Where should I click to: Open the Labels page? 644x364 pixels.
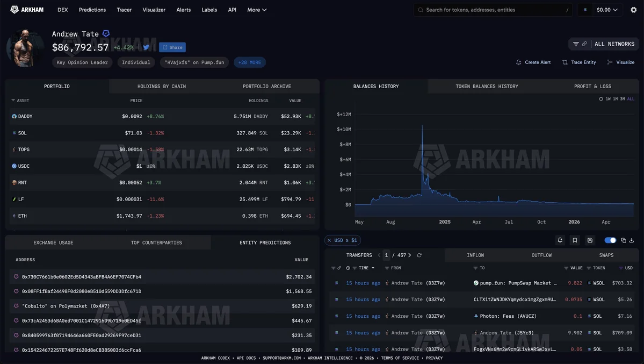point(209,10)
